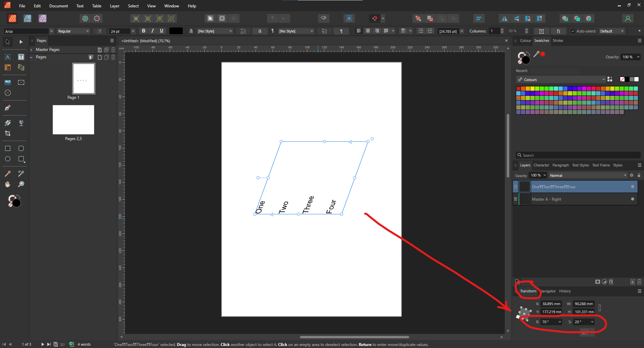The height and width of the screenshot is (348, 644).
Task: Switch to the History tab
Action: [565, 291]
